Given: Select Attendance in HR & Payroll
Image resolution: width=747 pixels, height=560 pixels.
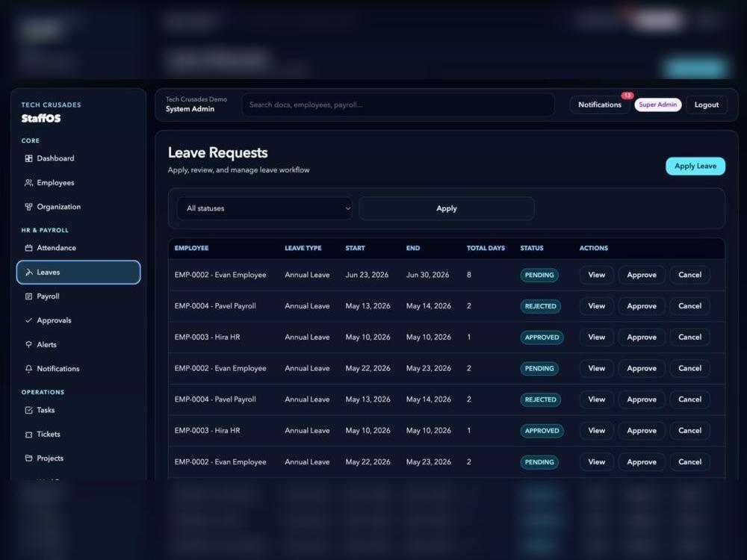Looking at the screenshot, I should pos(78,248).
